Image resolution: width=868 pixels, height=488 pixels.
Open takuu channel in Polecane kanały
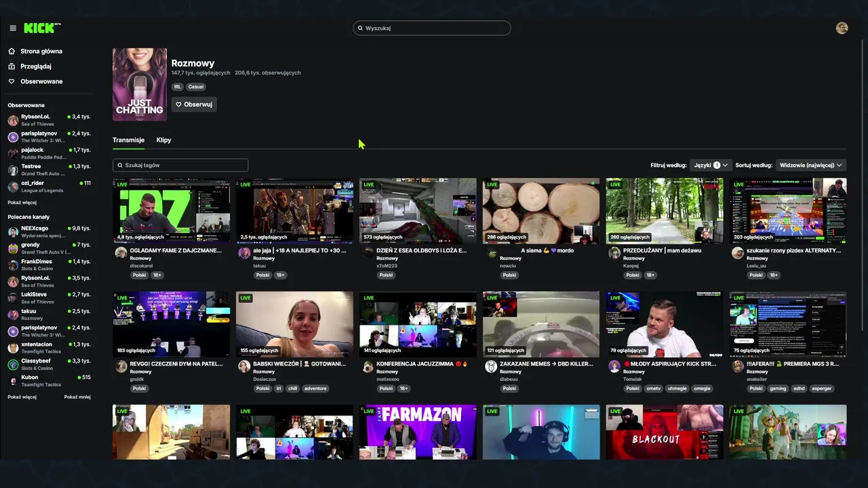(49, 314)
